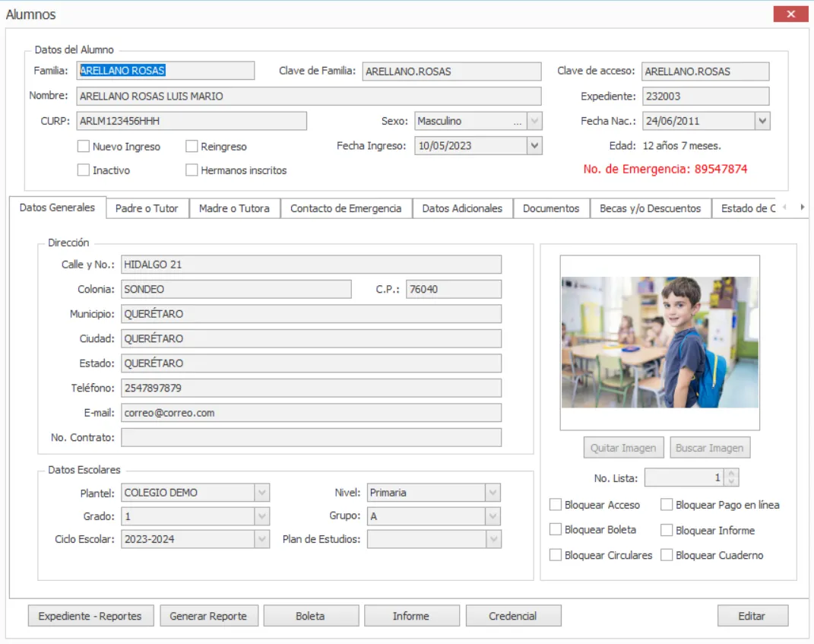The image size is (814, 644).
Task: Click the E-mail input field
Action: (311, 413)
